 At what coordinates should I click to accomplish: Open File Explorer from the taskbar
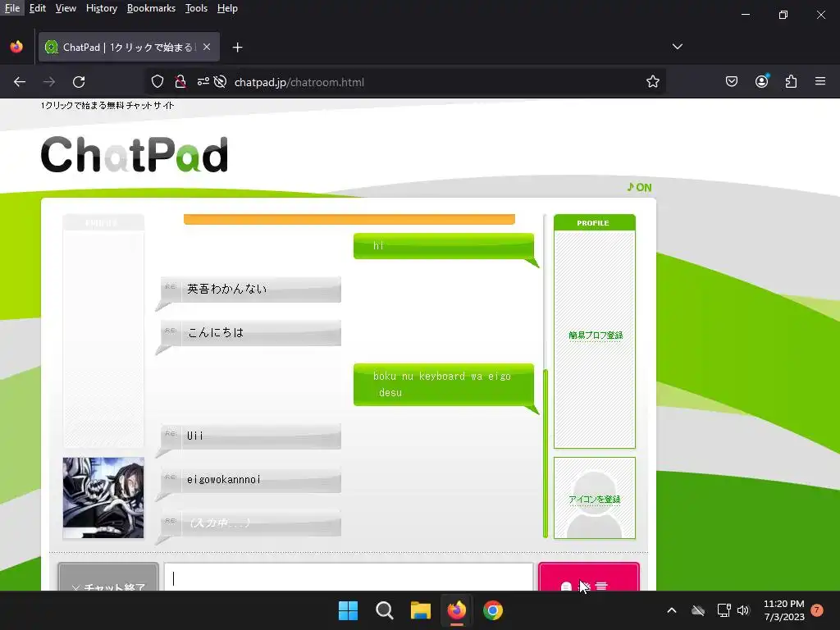pyautogui.click(x=421, y=610)
